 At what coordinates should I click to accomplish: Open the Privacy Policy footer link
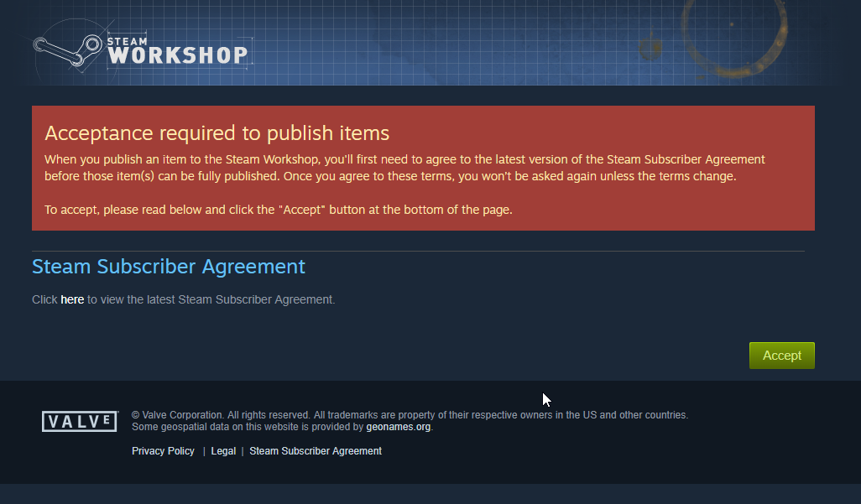pos(163,451)
